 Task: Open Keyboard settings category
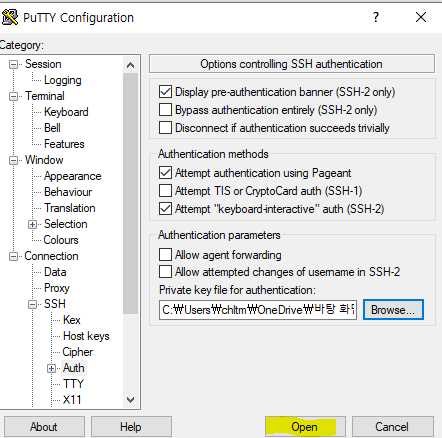pos(66,112)
